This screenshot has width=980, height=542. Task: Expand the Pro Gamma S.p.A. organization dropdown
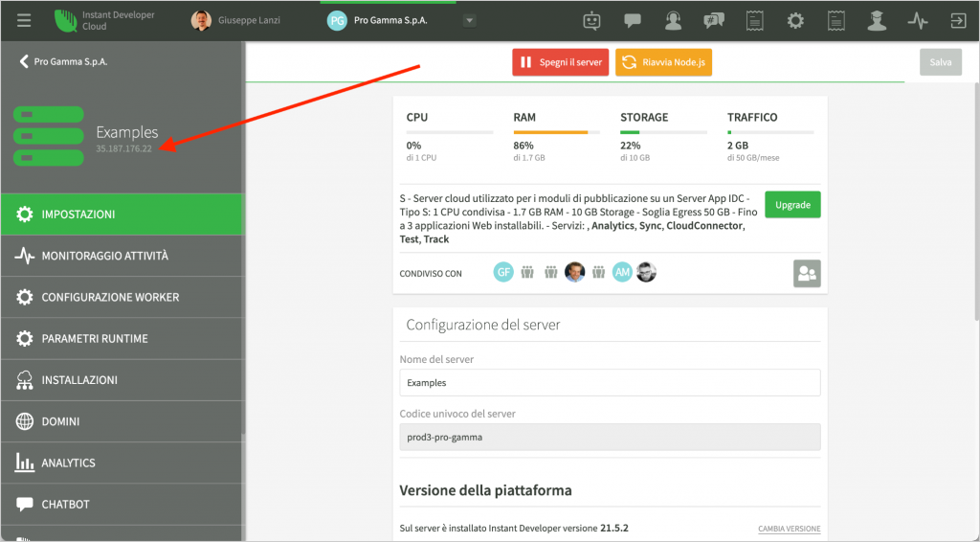click(469, 21)
